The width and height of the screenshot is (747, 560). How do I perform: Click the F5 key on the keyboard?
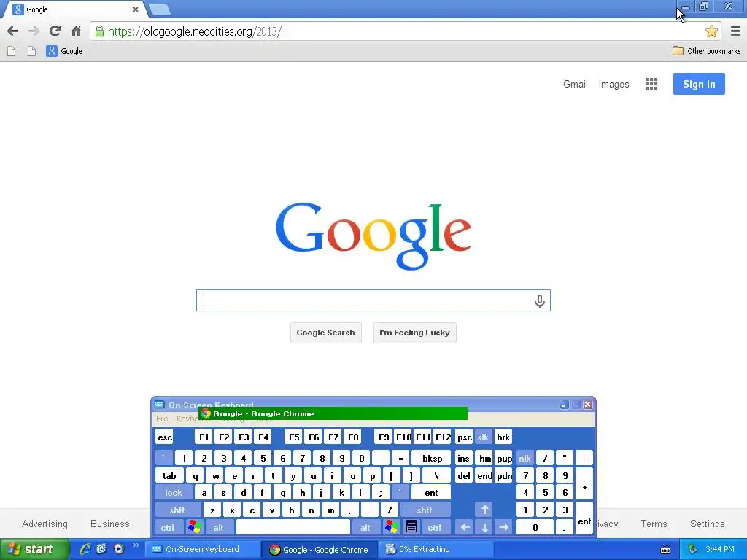(x=294, y=437)
